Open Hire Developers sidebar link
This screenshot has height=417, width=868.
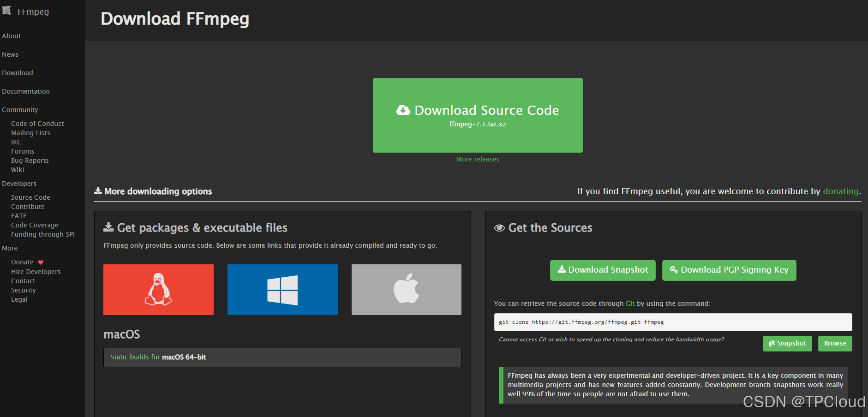[x=36, y=272]
